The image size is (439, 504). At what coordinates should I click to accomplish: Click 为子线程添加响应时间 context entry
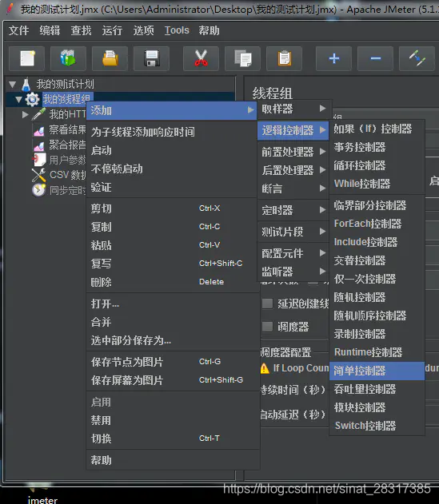click(173, 132)
